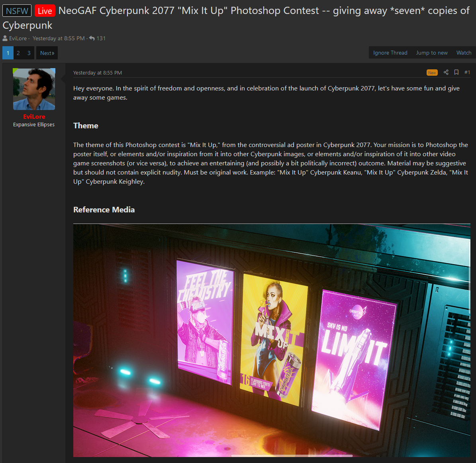The height and width of the screenshot is (463, 476).
Task: Go to page 2 of the thread
Action: 18,53
